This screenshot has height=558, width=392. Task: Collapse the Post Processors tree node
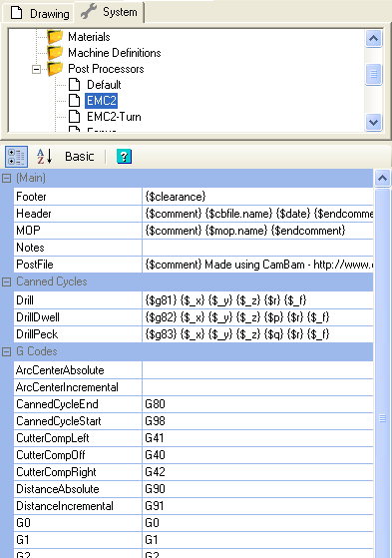(36, 69)
